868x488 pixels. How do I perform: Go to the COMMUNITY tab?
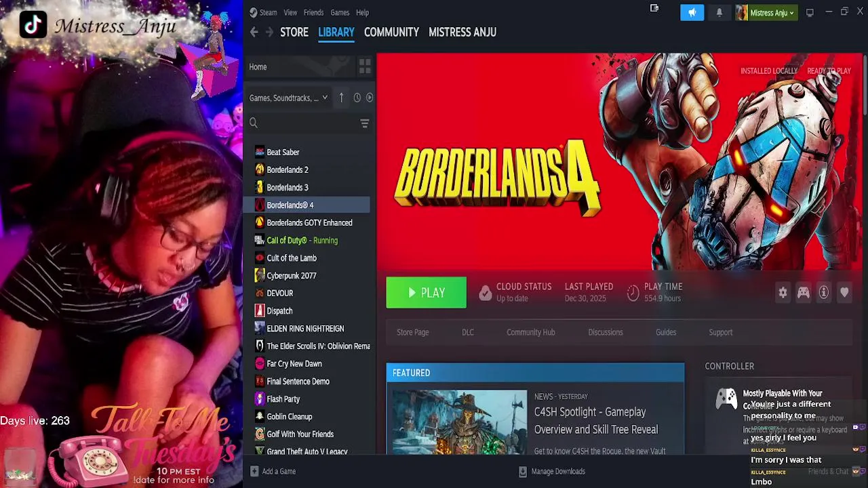click(x=391, y=32)
